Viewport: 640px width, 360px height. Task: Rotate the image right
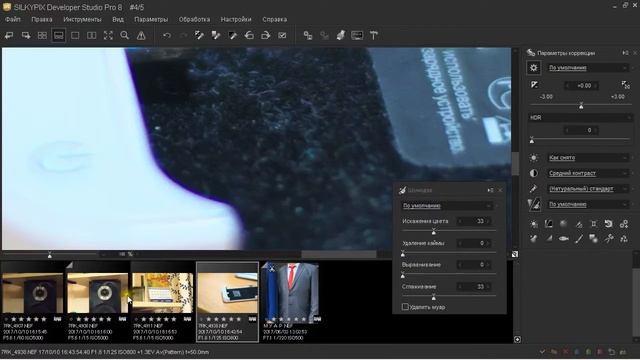266,36
